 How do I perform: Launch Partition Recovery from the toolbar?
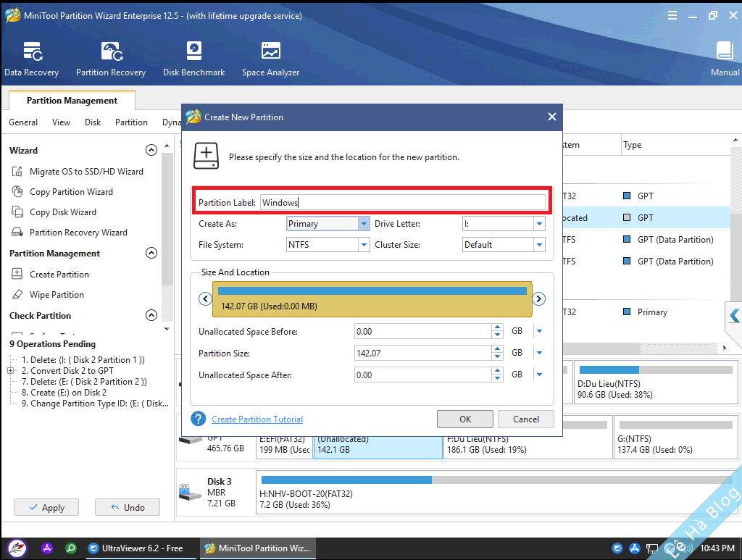111,59
